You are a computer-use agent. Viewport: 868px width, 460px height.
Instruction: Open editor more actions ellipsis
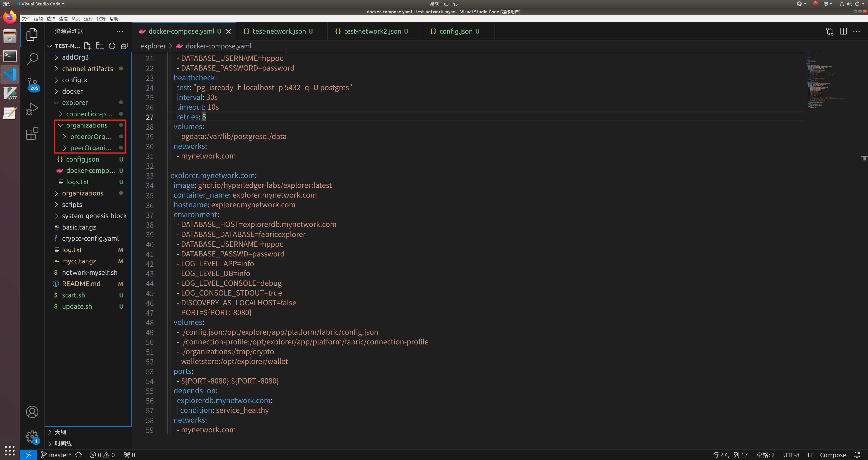pos(856,31)
